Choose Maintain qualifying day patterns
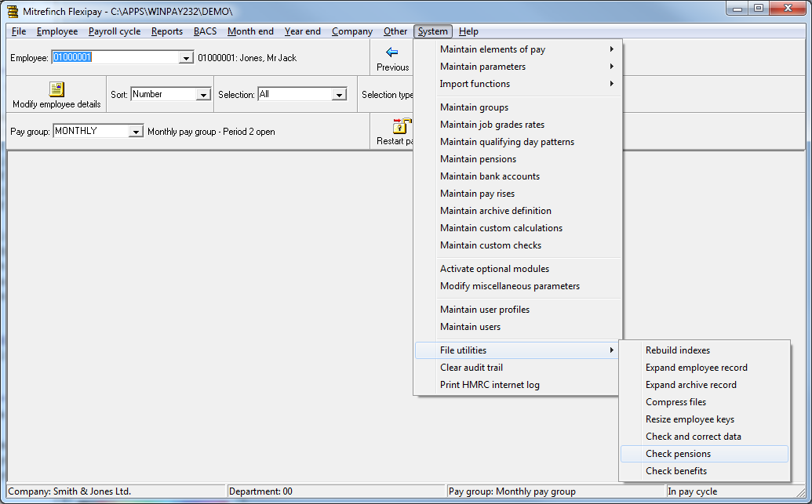Viewport: 812px width, 504px height. 518,142
